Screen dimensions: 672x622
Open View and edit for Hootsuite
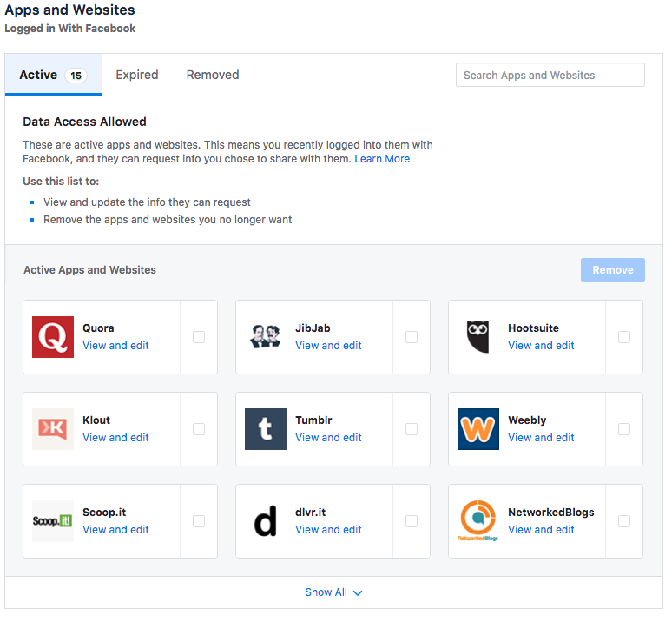[x=541, y=346]
